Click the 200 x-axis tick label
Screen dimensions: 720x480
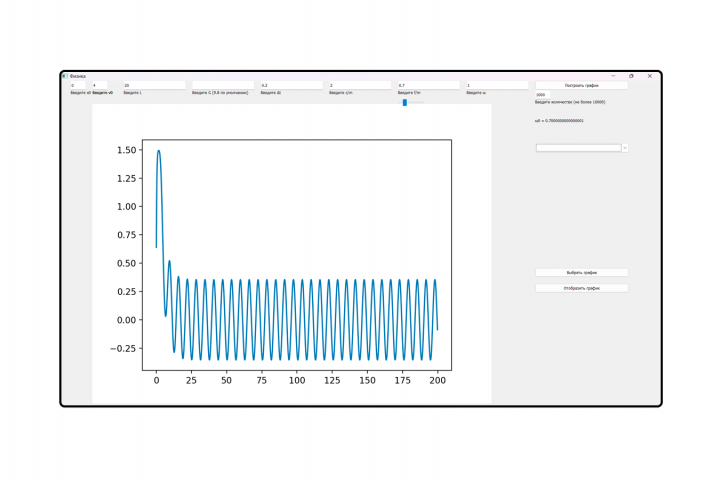click(x=438, y=380)
